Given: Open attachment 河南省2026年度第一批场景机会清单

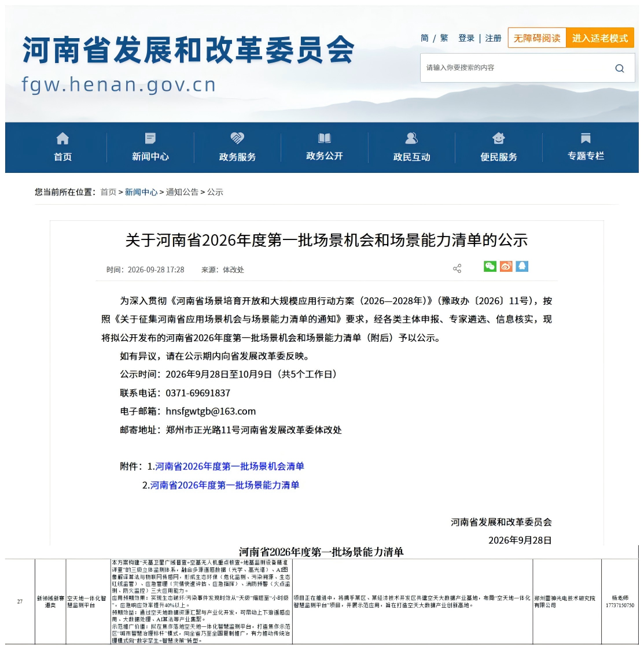Looking at the screenshot, I should pyautogui.click(x=229, y=466).
